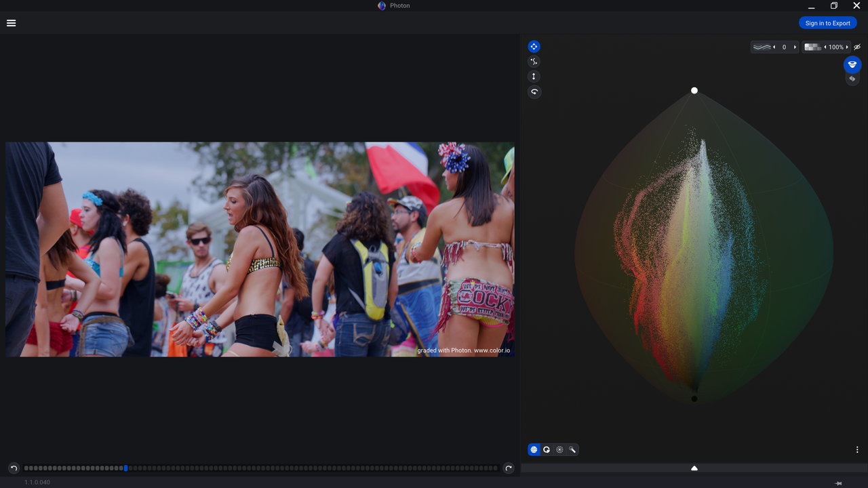Select the black point at the gamut bottom
The height and width of the screenshot is (488, 868).
tap(694, 399)
